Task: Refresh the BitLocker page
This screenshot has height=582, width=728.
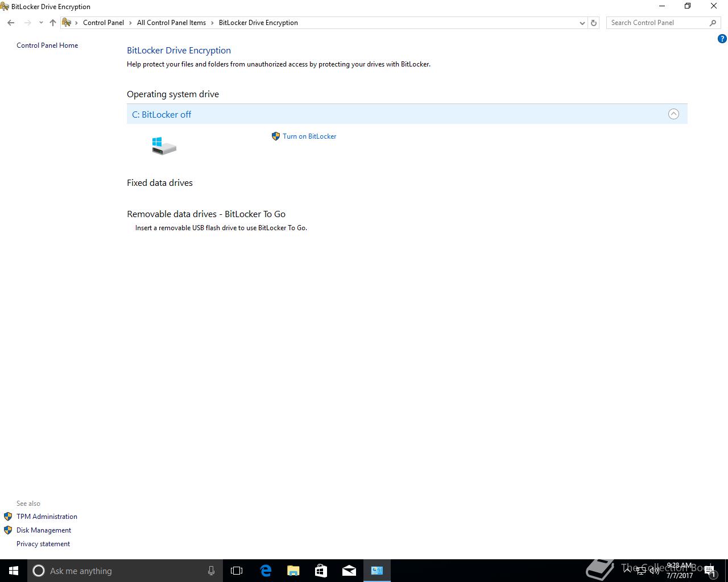Action: pos(594,23)
